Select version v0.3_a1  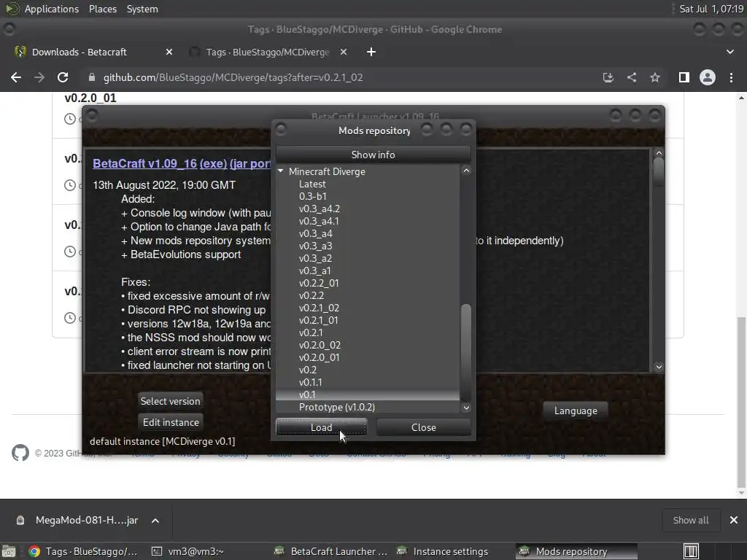(x=314, y=271)
